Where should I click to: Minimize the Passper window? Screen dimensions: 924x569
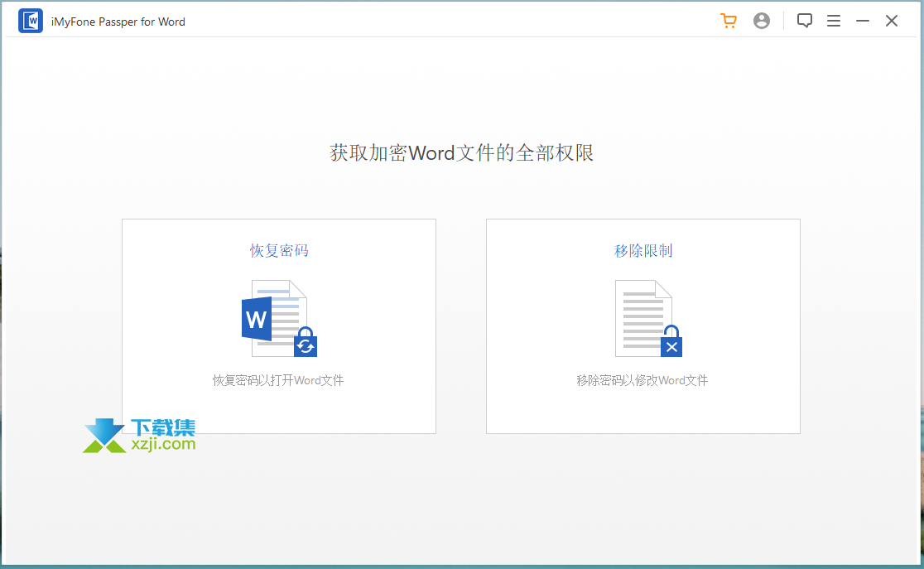point(863,22)
